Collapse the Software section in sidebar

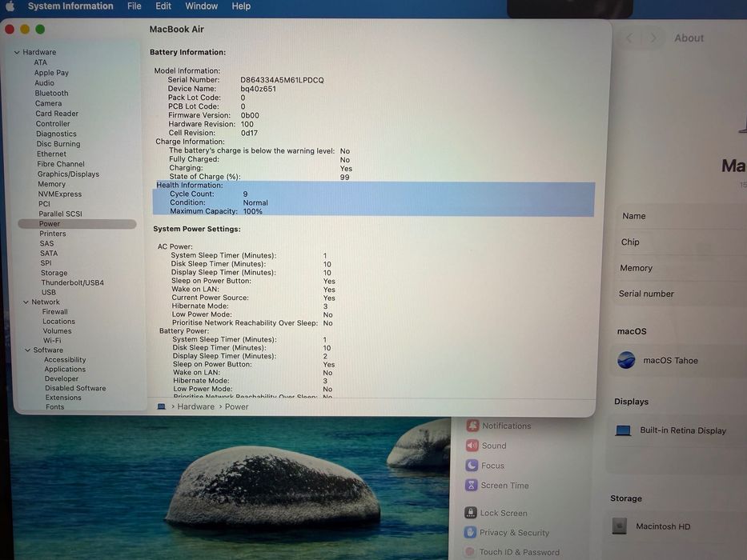tap(28, 350)
